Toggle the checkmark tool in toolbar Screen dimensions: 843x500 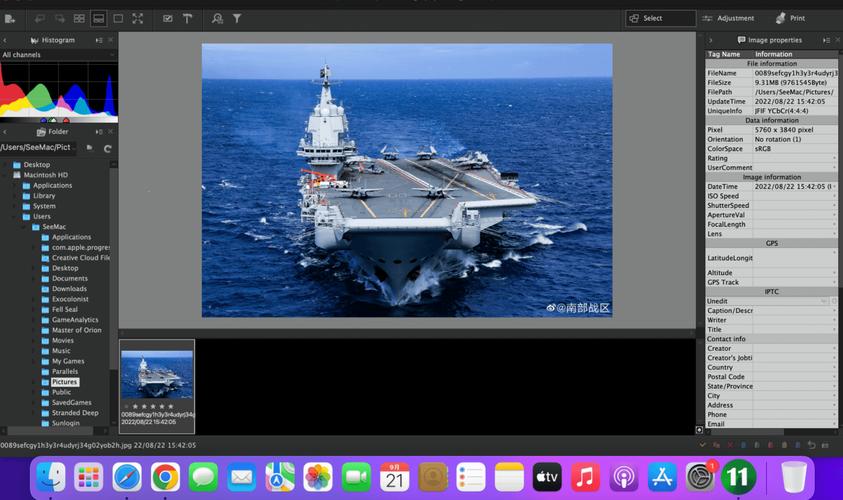(167, 18)
